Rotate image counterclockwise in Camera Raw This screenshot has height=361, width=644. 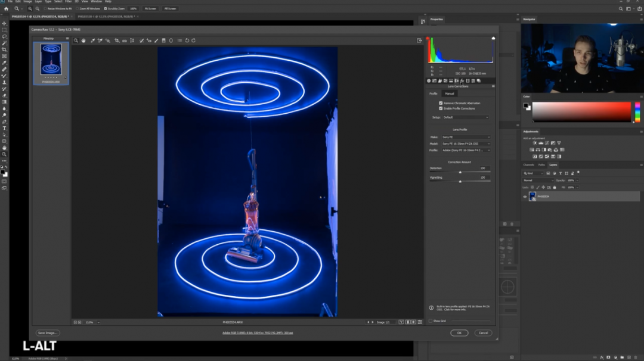187,41
